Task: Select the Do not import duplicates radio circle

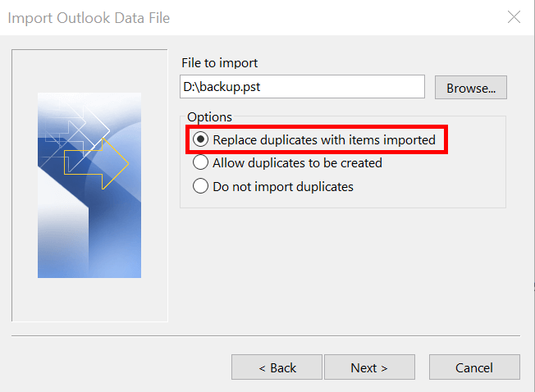Action: pos(200,186)
